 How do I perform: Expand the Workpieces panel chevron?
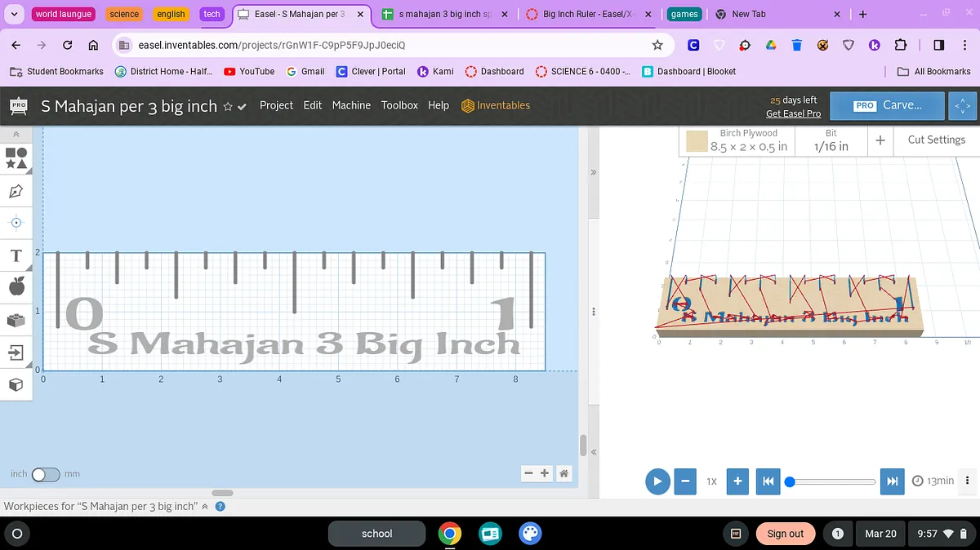tap(205, 507)
